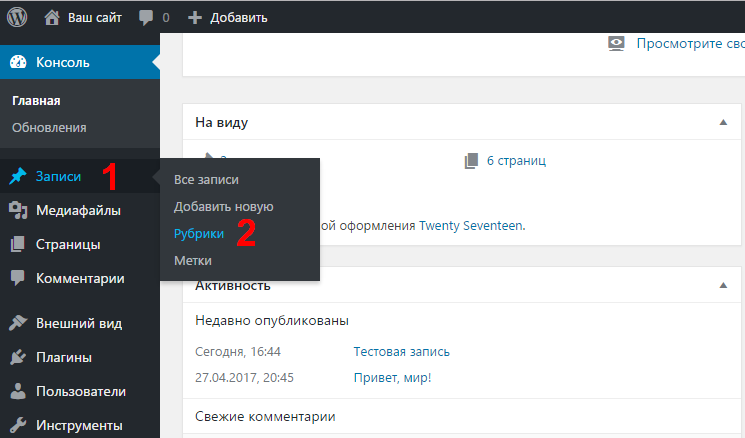Choose Все записи from flyout
The height and width of the screenshot is (438, 745).
pos(206,180)
